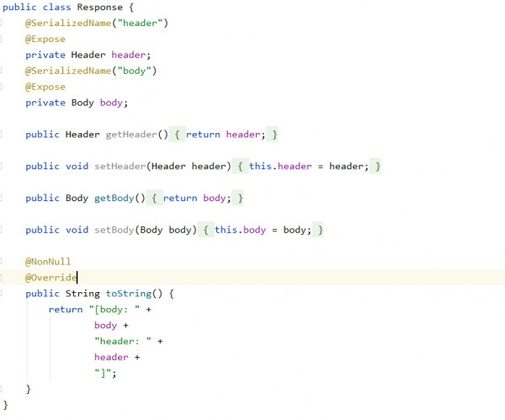Click the setHeader method name

(x=120, y=166)
